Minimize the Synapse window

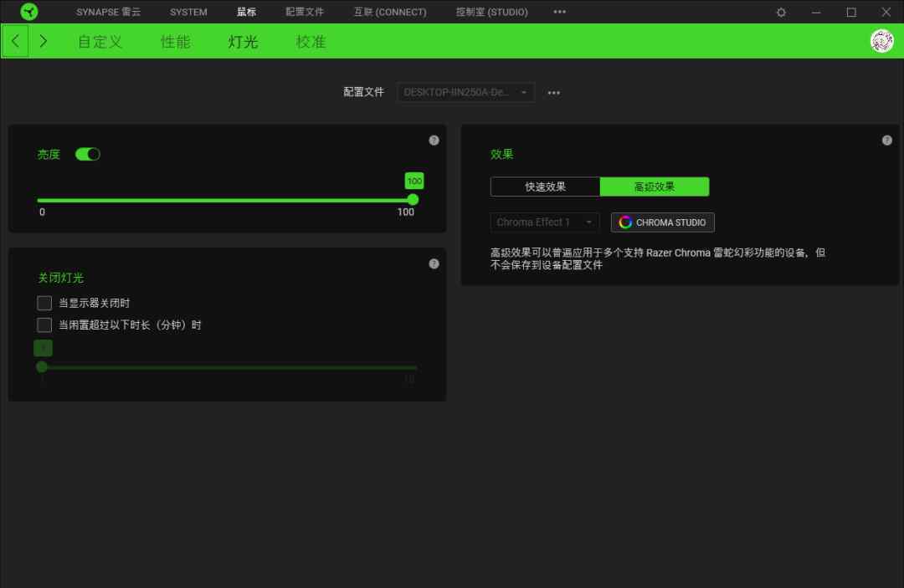pyautogui.click(x=816, y=12)
